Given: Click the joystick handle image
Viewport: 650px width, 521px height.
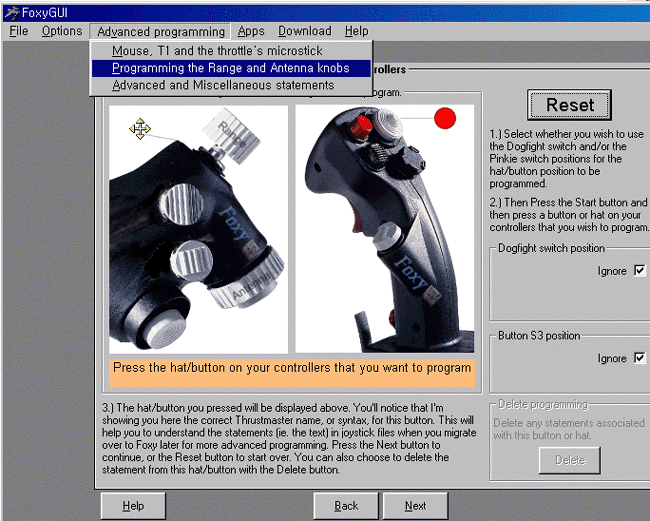Looking at the screenshot, I should 384,229.
